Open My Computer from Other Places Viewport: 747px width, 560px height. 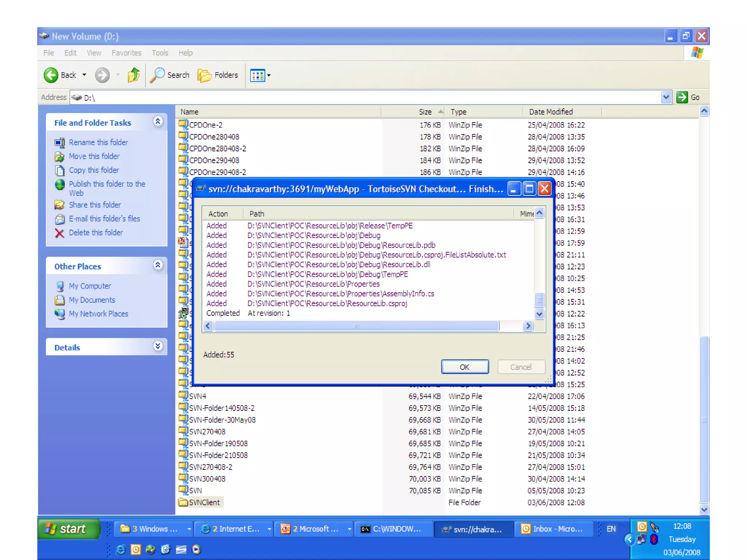pos(90,286)
